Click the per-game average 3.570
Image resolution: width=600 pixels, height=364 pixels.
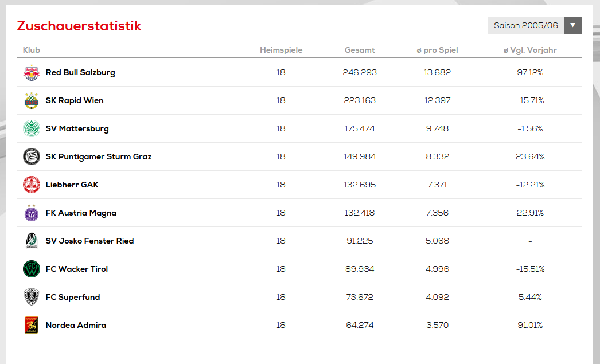(x=437, y=325)
